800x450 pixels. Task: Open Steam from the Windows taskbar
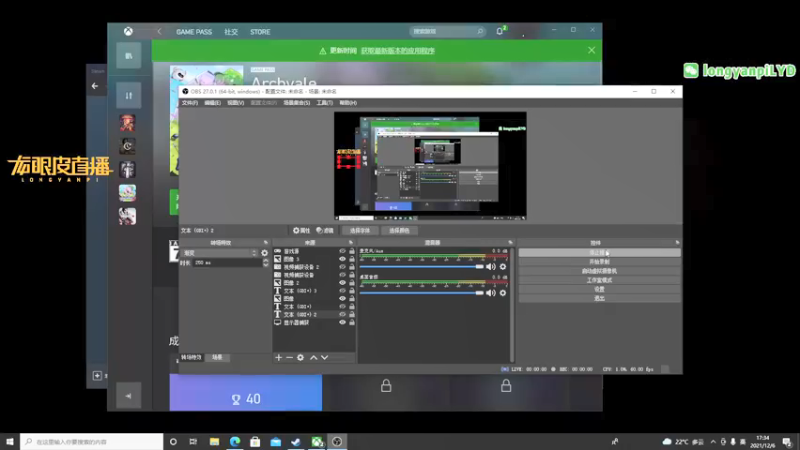pos(296,442)
